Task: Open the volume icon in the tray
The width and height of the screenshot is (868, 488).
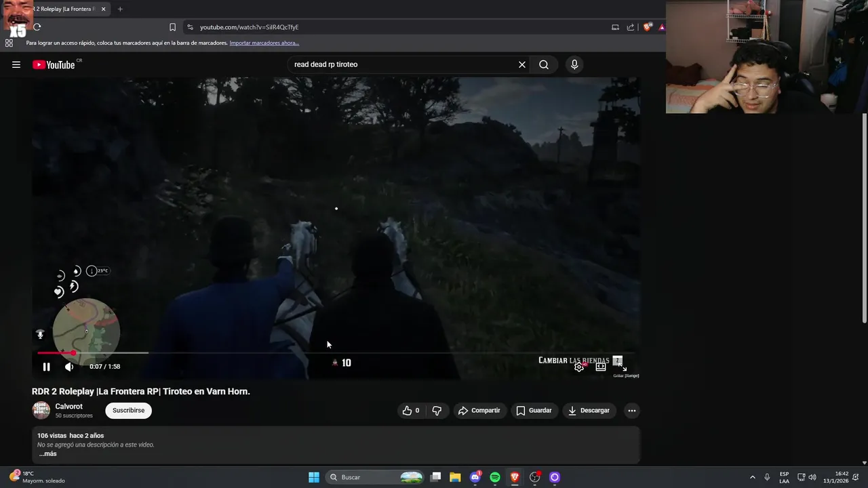Action: pyautogui.click(x=812, y=477)
